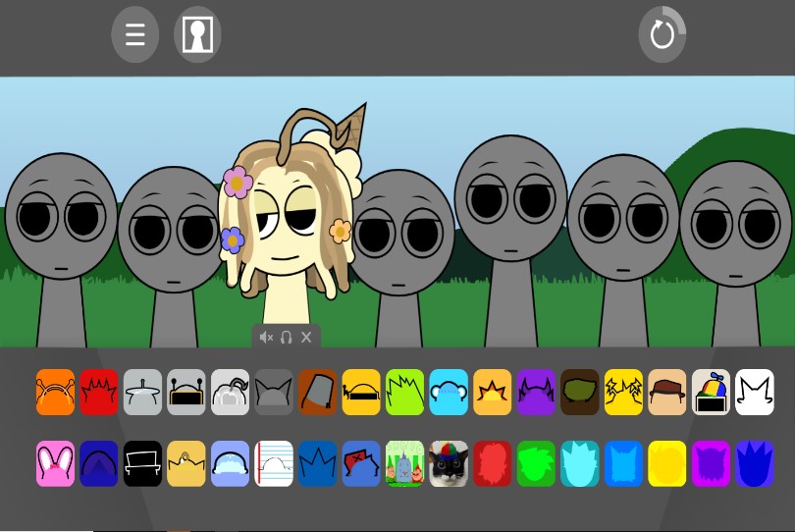The height and width of the screenshot is (532, 795).
Task: Select the bright green silhouette icon
Action: [x=536, y=463]
